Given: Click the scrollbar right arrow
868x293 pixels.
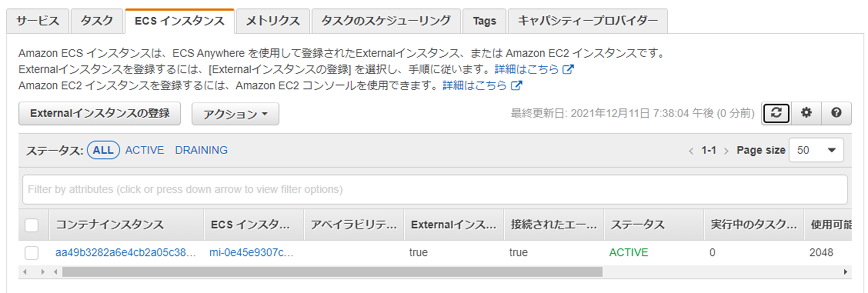Looking at the screenshot, I should click(x=845, y=272).
